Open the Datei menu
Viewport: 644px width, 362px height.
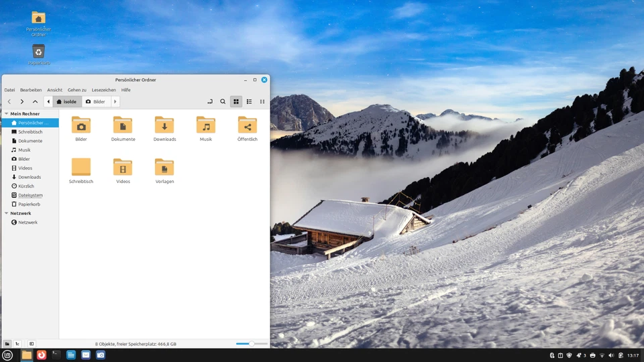9,90
